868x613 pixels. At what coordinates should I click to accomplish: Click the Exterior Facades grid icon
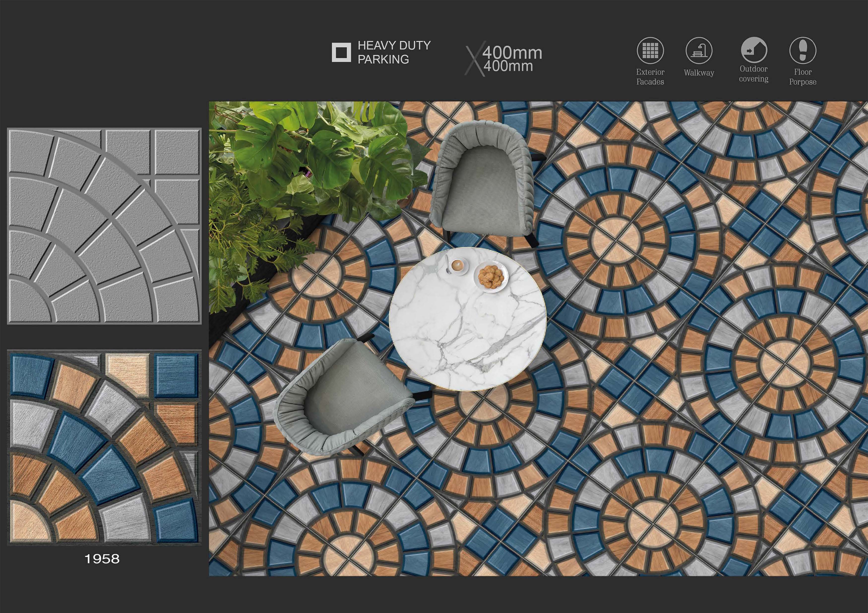click(650, 50)
